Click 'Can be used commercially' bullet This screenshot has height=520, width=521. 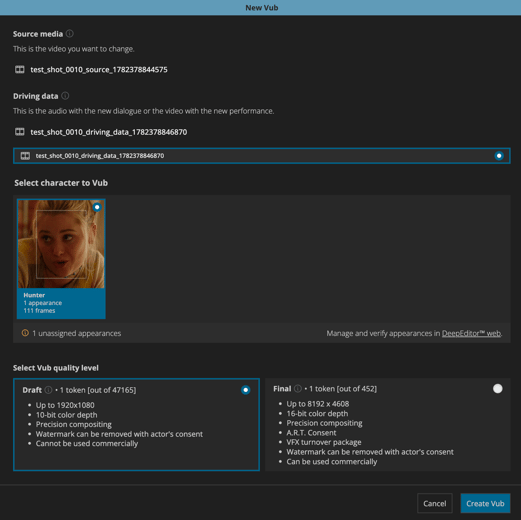[x=332, y=462]
